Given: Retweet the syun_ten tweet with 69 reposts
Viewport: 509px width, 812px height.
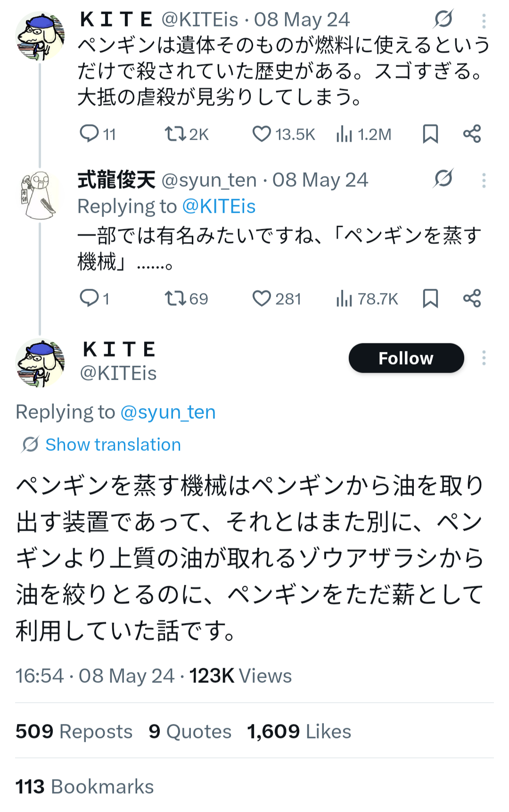Looking at the screenshot, I should coord(175,298).
